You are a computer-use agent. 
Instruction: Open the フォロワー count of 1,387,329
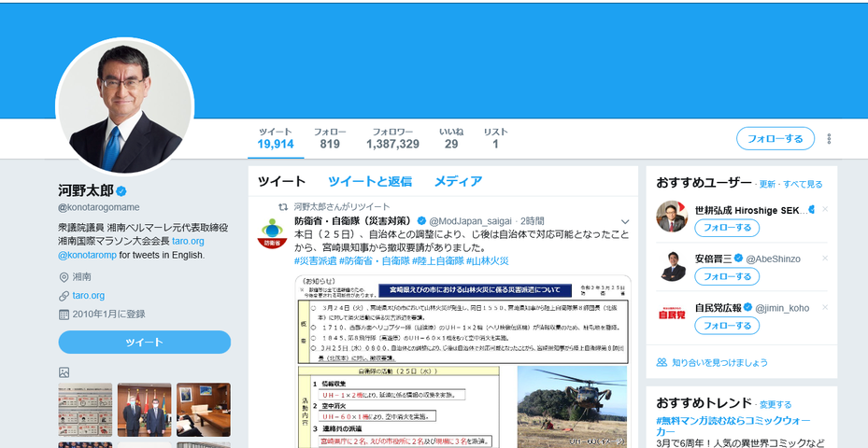tap(392, 138)
